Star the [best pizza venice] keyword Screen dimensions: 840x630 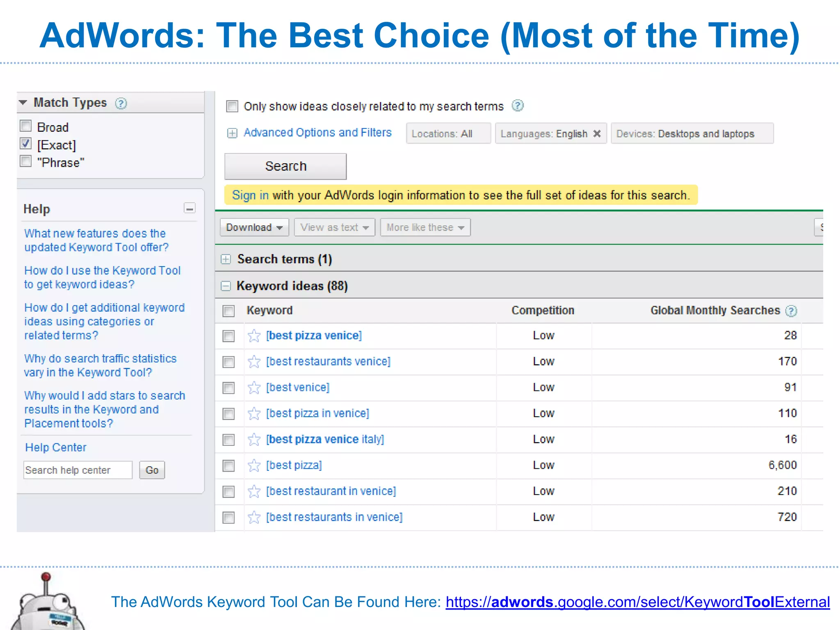pyautogui.click(x=254, y=336)
